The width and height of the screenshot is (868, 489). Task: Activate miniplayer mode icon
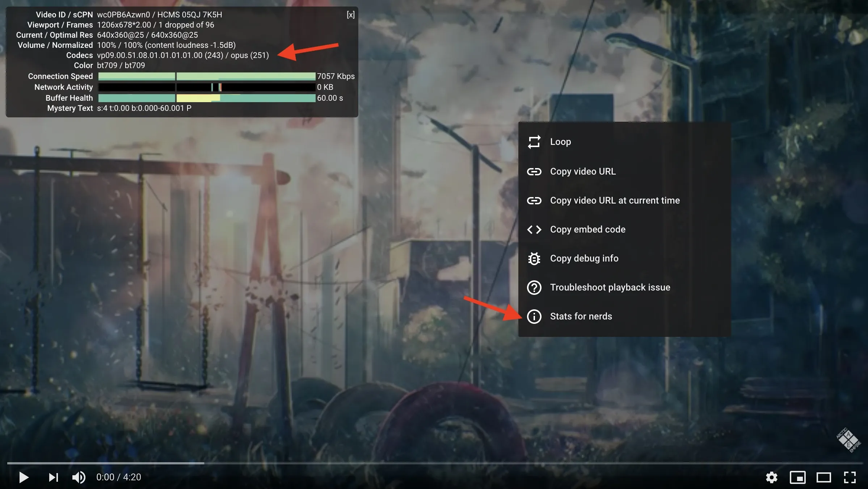(797, 477)
